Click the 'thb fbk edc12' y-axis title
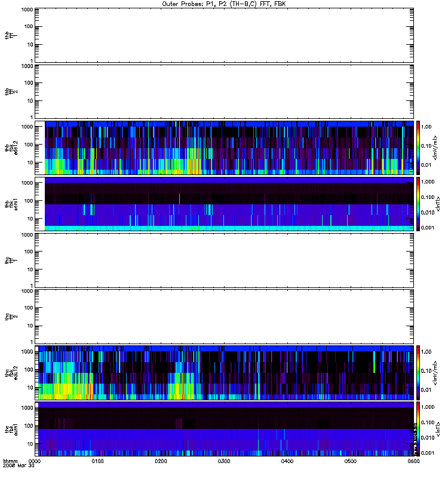 (x=11, y=148)
